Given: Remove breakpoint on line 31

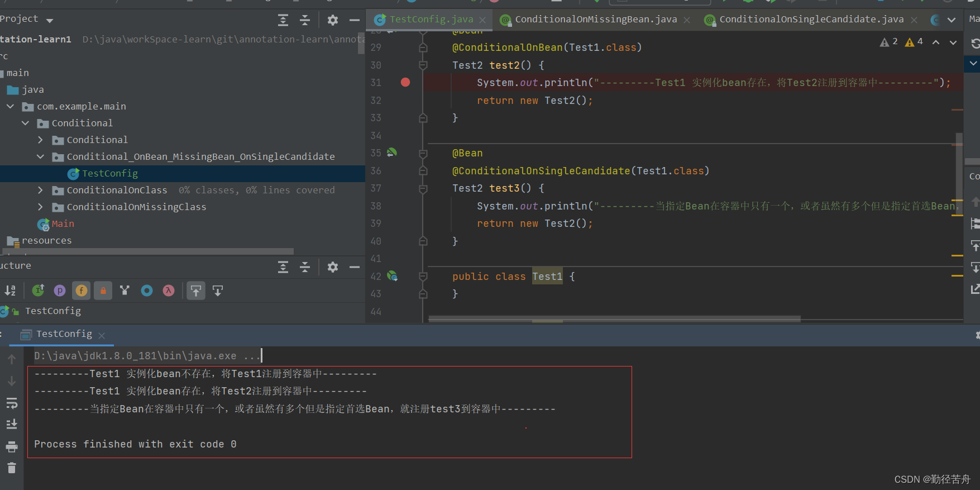Looking at the screenshot, I should pos(405,82).
